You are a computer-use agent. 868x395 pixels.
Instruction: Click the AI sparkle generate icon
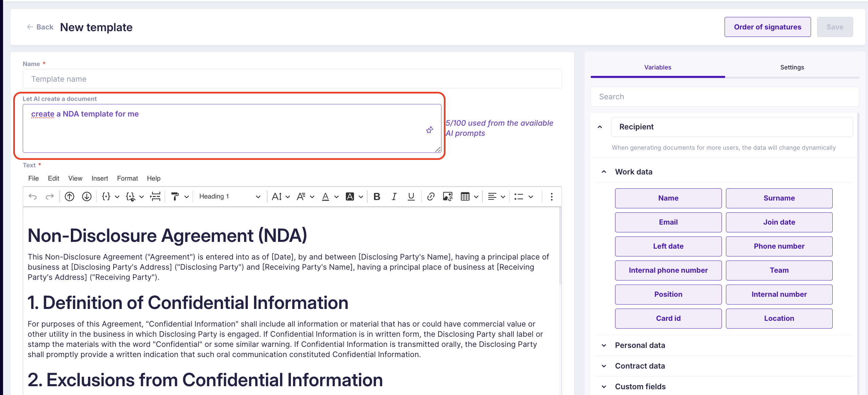coord(430,130)
